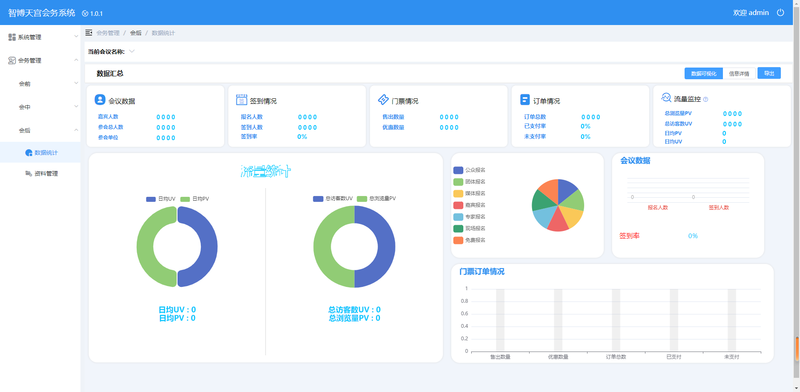Click the 门票情况 ticket icon
This screenshot has width=800, height=392.
(383, 100)
